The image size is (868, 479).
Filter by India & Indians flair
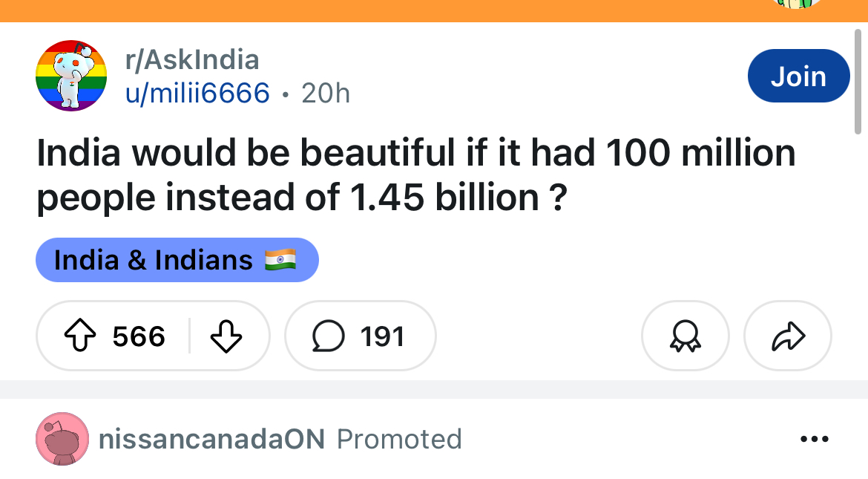(177, 260)
